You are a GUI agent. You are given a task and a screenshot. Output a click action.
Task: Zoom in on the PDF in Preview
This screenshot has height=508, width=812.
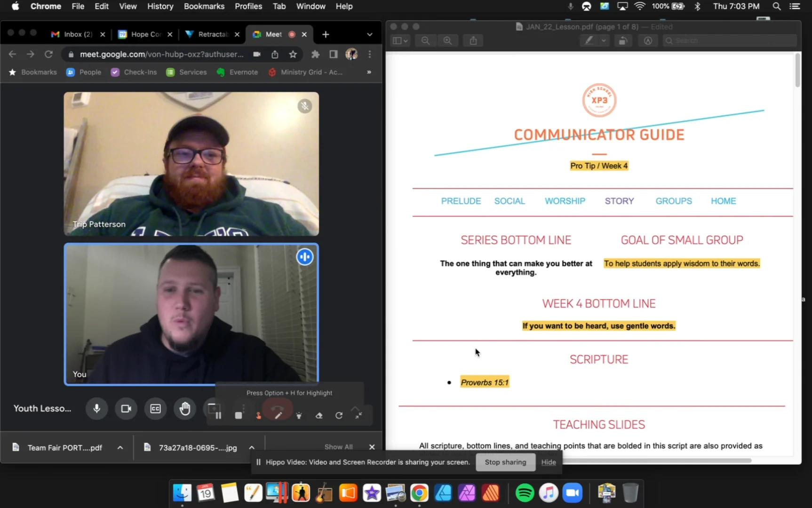447,40
